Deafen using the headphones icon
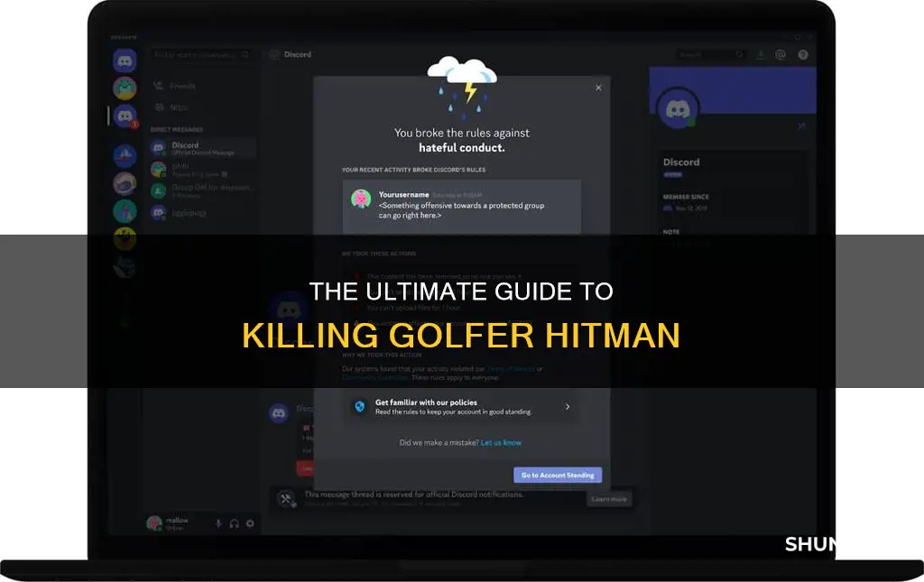924x582 pixels. point(234,523)
